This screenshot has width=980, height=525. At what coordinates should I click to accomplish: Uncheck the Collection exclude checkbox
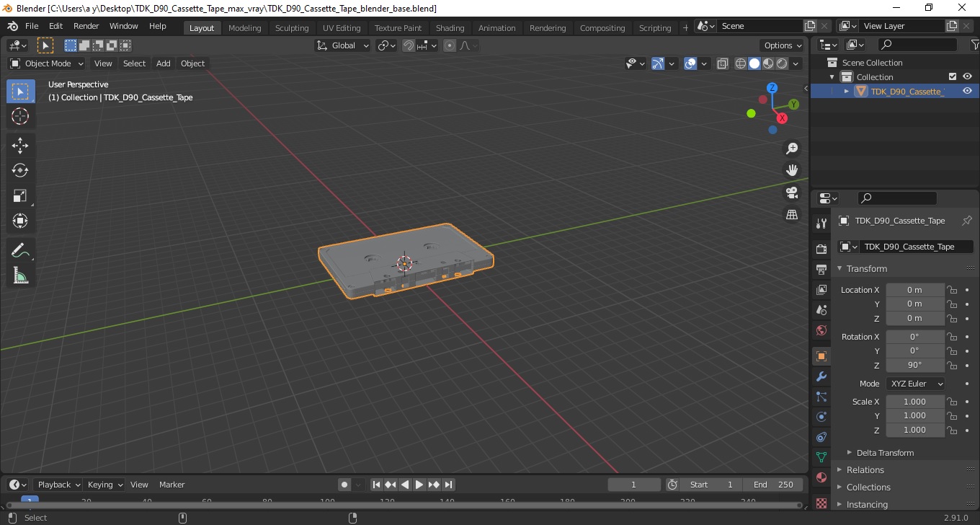[x=953, y=76]
